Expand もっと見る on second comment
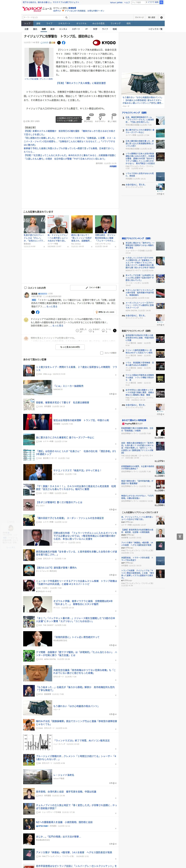The image size is (186, 868). pyautogui.click(x=57, y=325)
